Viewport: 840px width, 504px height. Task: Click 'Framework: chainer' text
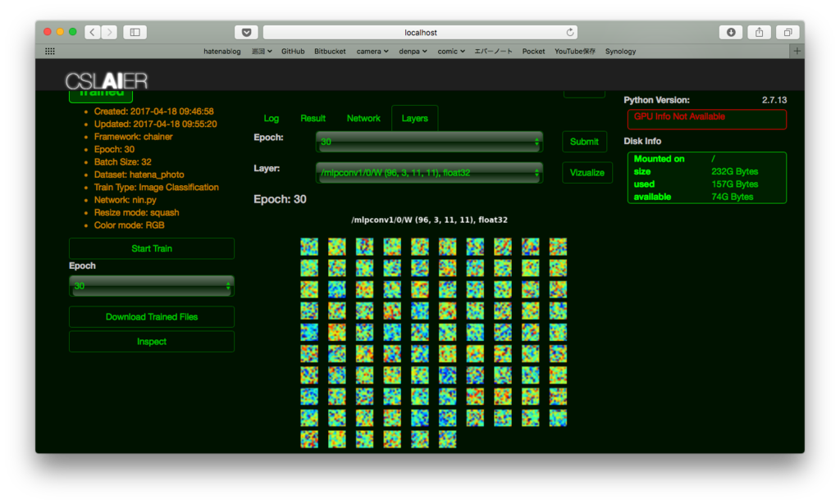coord(134,136)
